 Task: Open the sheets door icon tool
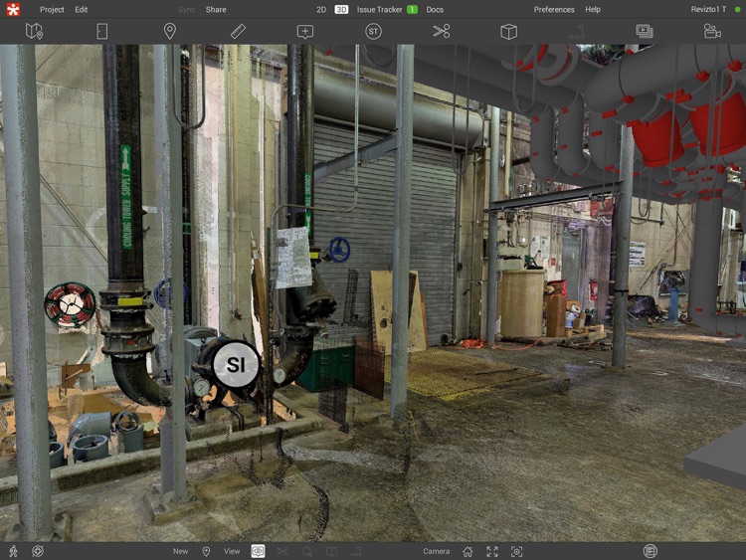pyautogui.click(x=101, y=32)
